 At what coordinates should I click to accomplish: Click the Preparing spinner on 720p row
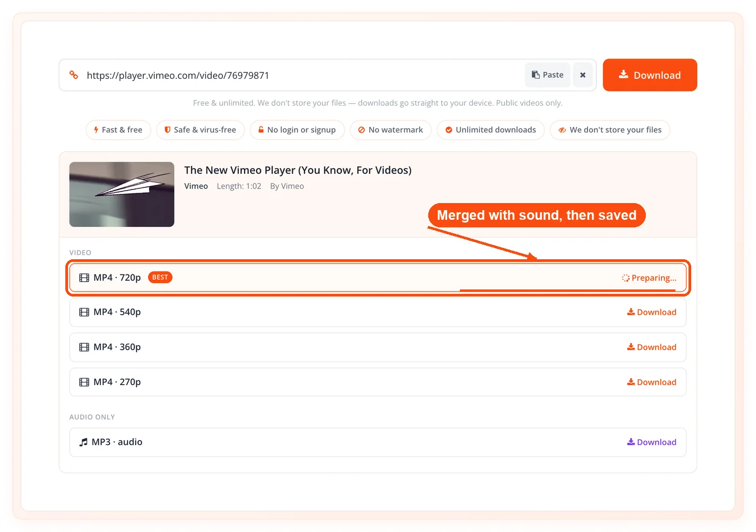626,278
